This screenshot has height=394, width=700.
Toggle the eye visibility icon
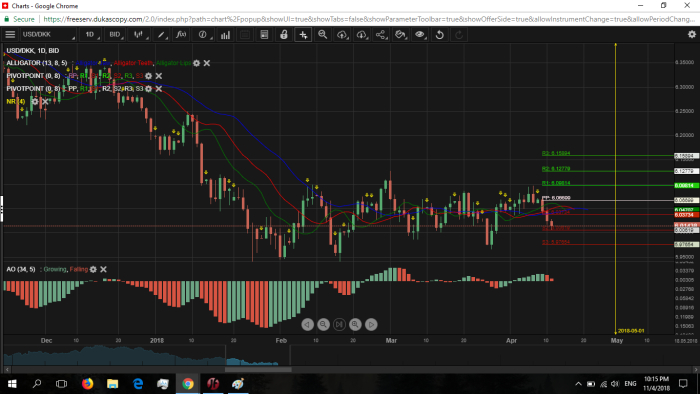[x=420, y=34]
